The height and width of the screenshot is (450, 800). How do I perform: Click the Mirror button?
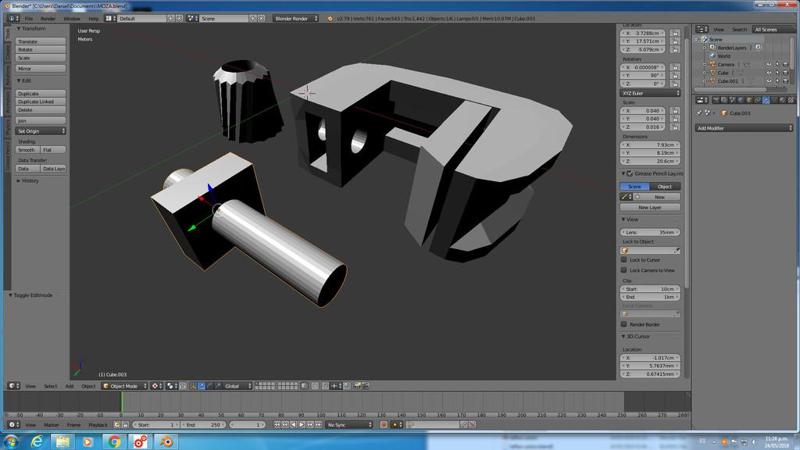pos(41,68)
